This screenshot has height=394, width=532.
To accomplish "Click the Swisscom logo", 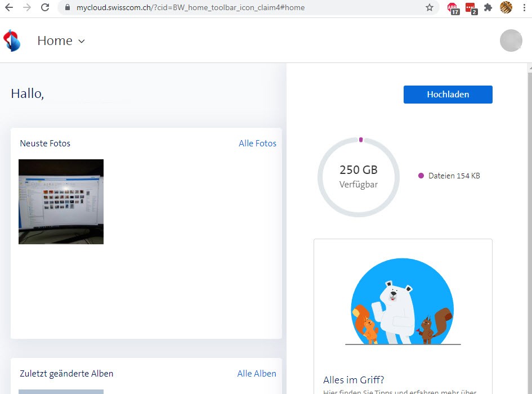I will 12,41.
